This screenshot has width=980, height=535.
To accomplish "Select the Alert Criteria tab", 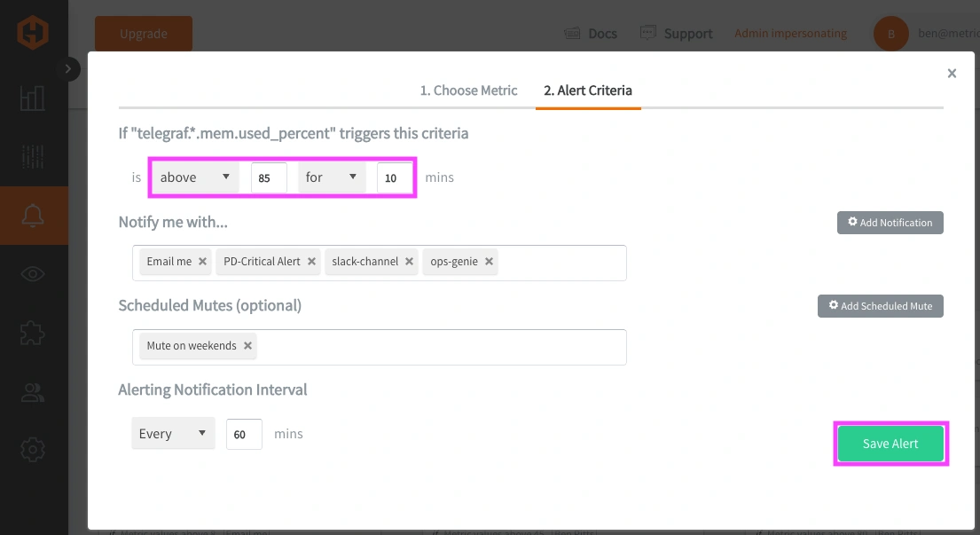I will tap(587, 90).
